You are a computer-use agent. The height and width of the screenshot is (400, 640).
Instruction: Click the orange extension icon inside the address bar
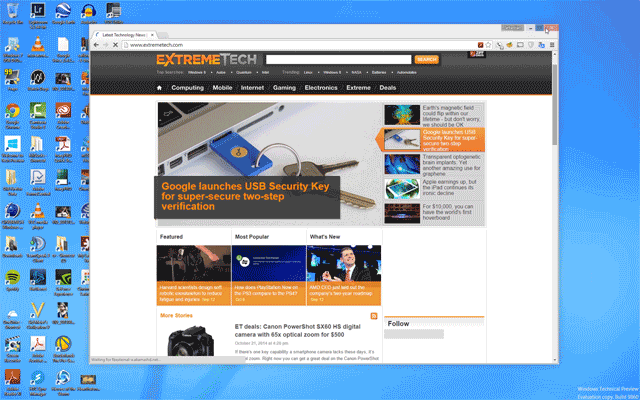pos(481,45)
